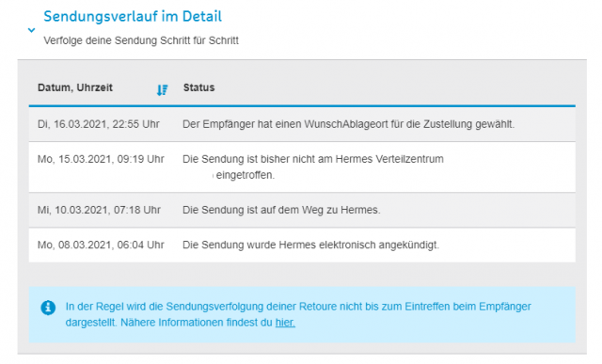Click the Datum, Uhrzeit column header

(75, 87)
